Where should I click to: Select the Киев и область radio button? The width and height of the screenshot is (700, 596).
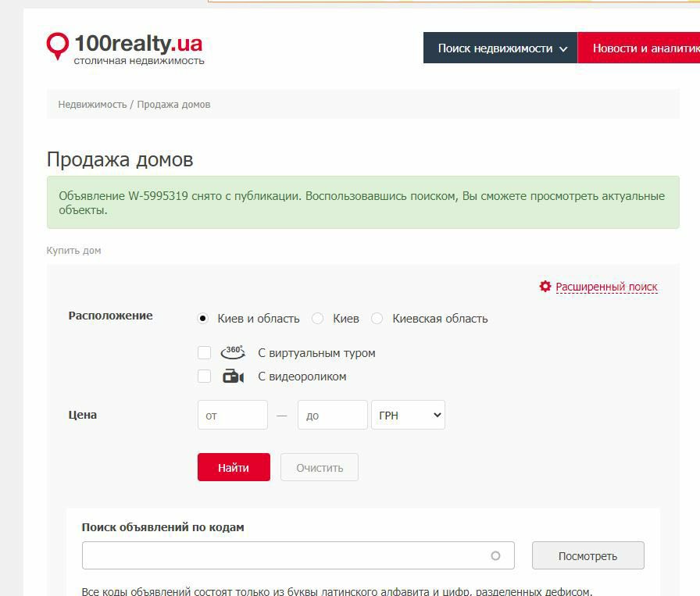click(x=203, y=319)
